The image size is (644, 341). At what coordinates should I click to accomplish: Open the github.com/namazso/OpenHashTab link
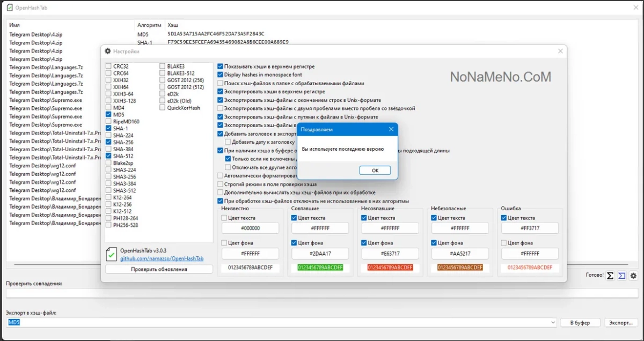pos(162,258)
